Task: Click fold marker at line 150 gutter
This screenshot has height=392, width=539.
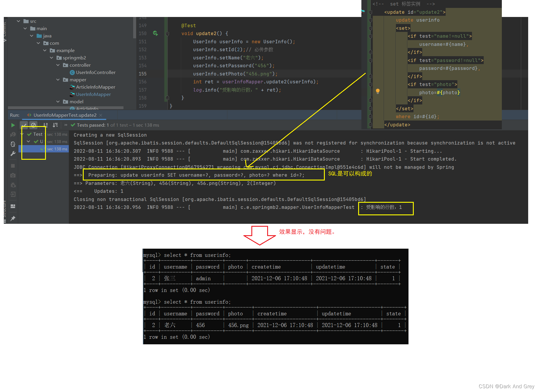Action: [x=167, y=34]
